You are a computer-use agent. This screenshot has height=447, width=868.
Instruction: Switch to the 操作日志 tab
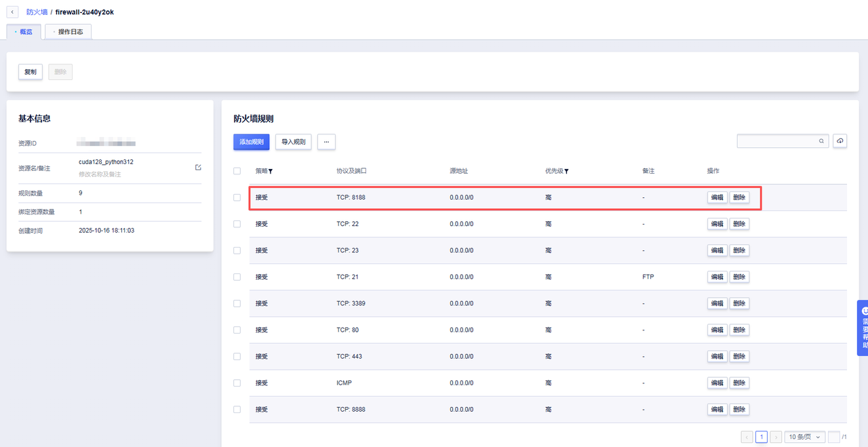(x=68, y=32)
